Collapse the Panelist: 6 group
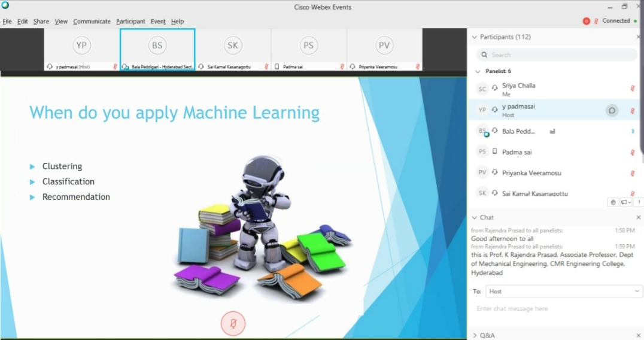The width and height of the screenshot is (644, 340). (478, 71)
